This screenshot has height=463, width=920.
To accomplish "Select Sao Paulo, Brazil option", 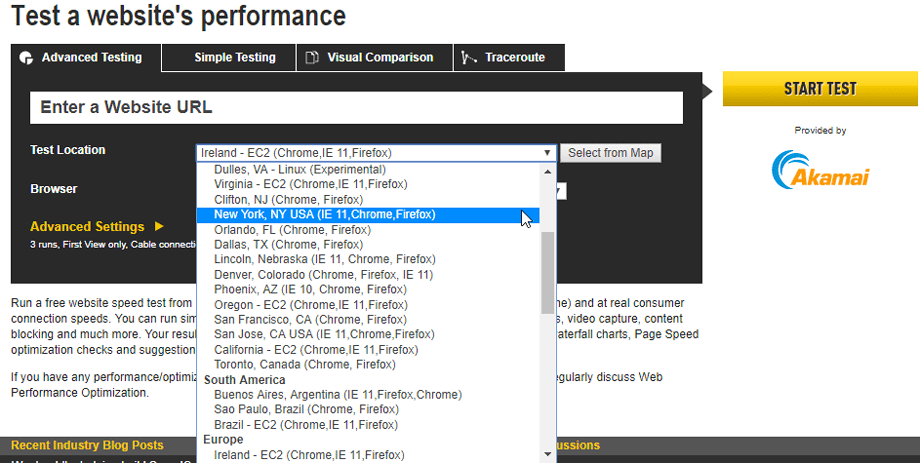I will [x=305, y=409].
